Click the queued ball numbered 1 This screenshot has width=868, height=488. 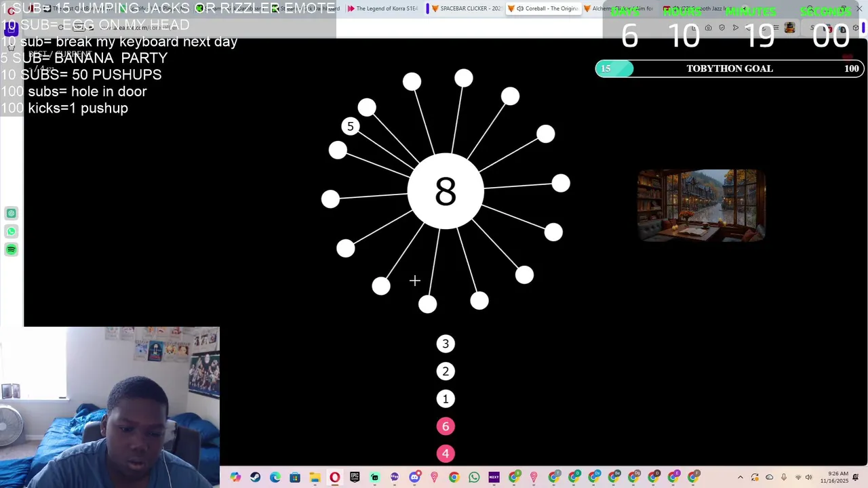[x=446, y=399]
